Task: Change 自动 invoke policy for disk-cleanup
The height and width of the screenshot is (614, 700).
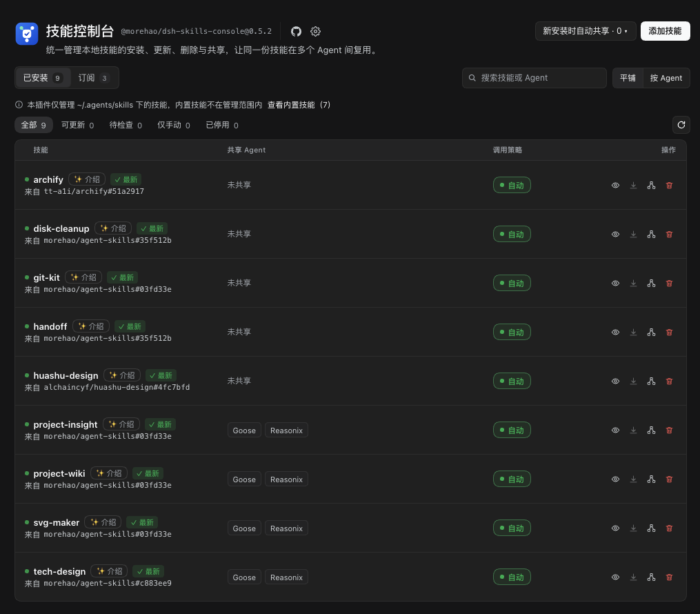Action: pyautogui.click(x=512, y=235)
